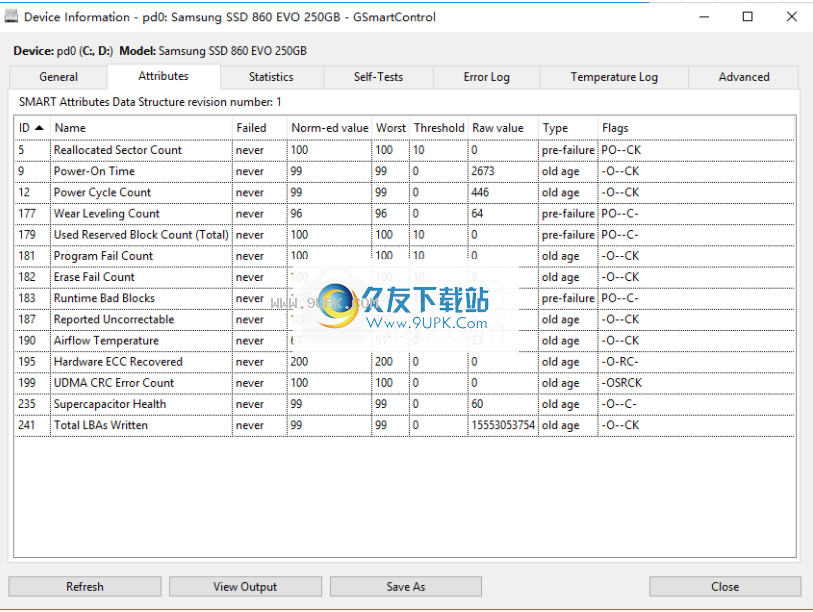The width and height of the screenshot is (813, 612).
Task: Click the Refresh button
Action: tap(85, 587)
